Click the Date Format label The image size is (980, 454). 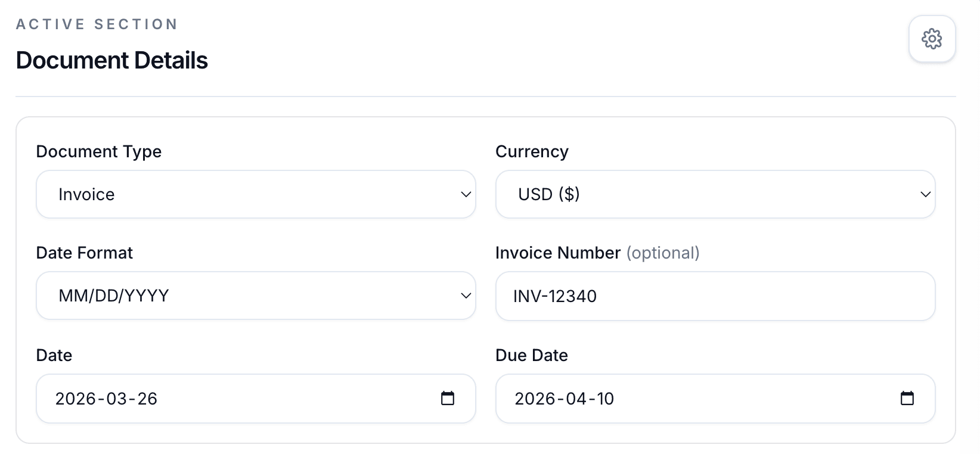coord(84,253)
